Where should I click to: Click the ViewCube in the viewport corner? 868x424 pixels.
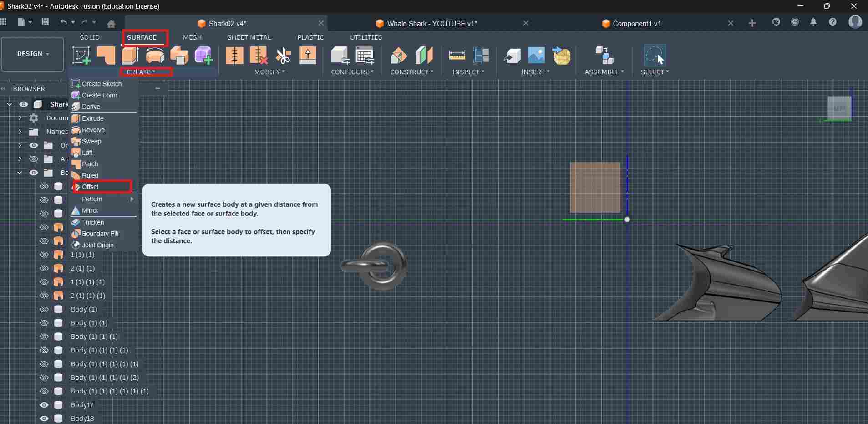839,108
